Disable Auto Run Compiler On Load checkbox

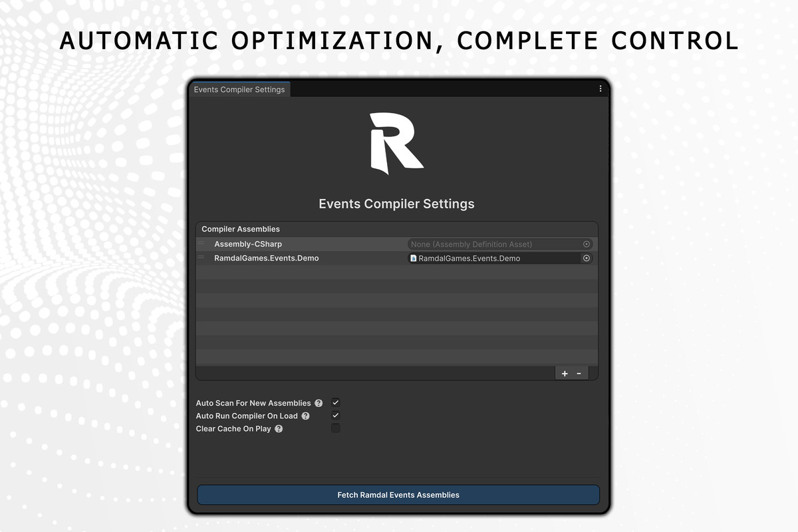click(x=336, y=415)
